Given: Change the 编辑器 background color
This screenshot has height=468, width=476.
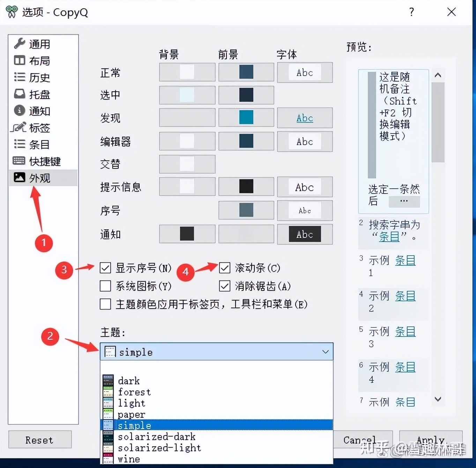Looking at the screenshot, I should 187,141.
